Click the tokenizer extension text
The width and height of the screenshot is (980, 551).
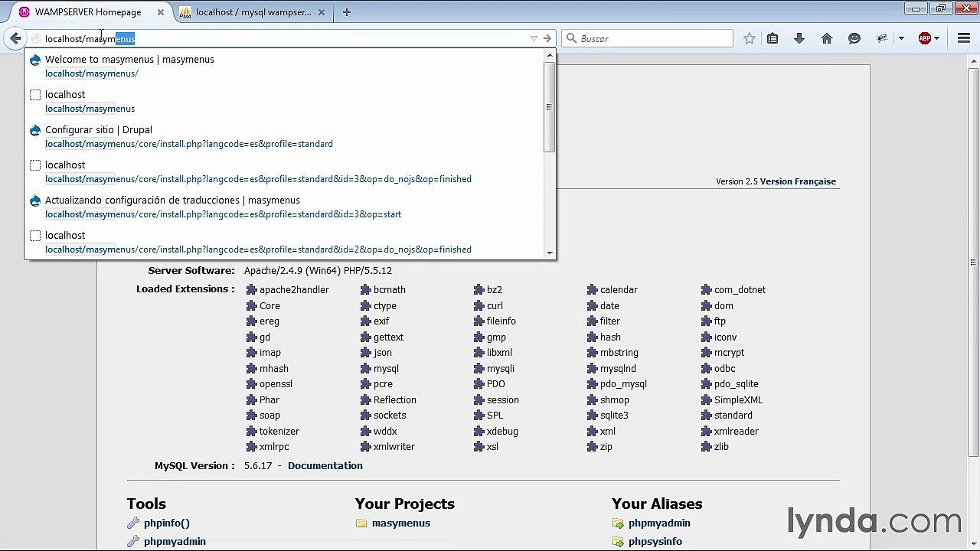pos(279,432)
